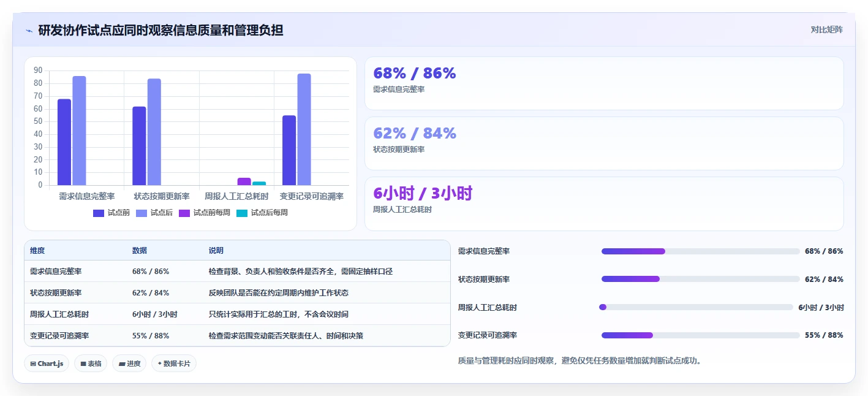Screen dimensions: 868x396
Task: Click table value 68% / 86%
Action: 151,271
